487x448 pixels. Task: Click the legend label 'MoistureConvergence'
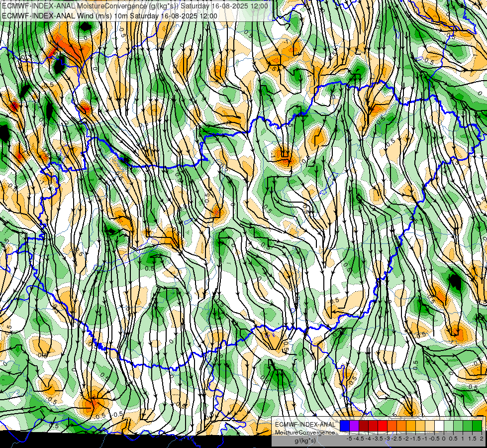[305, 433]
